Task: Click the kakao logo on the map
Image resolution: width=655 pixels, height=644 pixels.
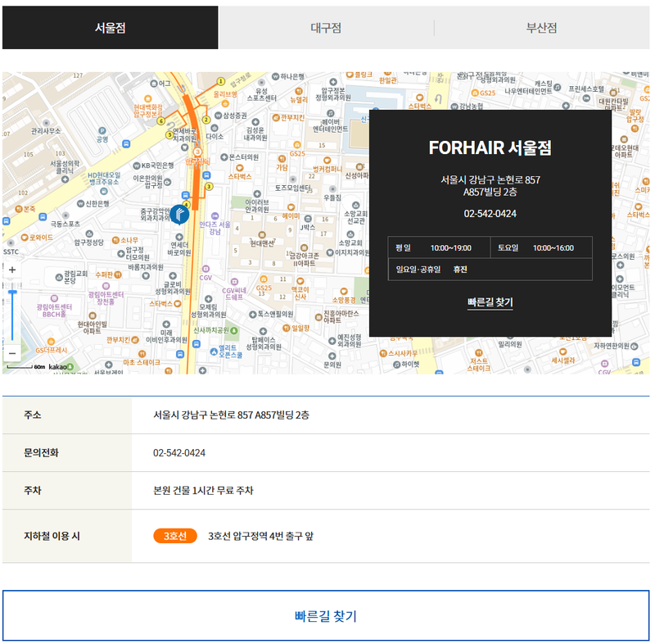Action: [x=57, y=367]
